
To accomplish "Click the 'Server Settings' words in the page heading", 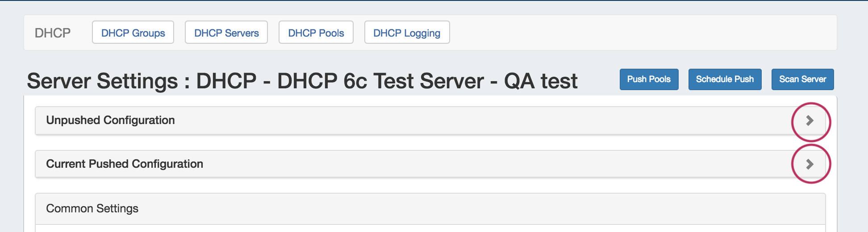I will (x=102, y=81).
